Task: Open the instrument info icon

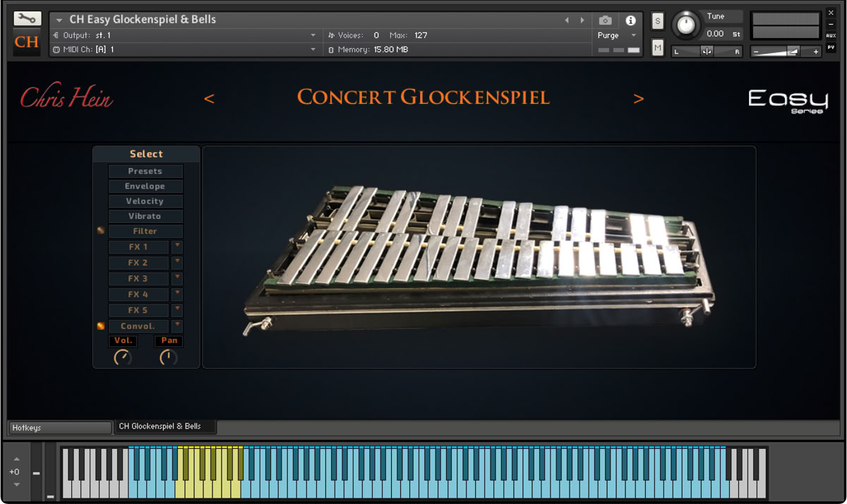Action: (x=630, y=20)
